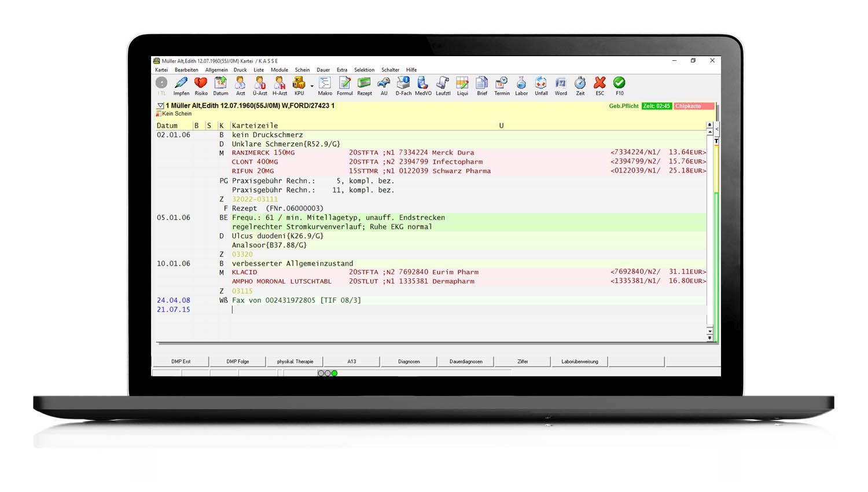868x492 pixels.
Task: Toggle the red Chipkarte status indicator
Action: tap(693, 107)
